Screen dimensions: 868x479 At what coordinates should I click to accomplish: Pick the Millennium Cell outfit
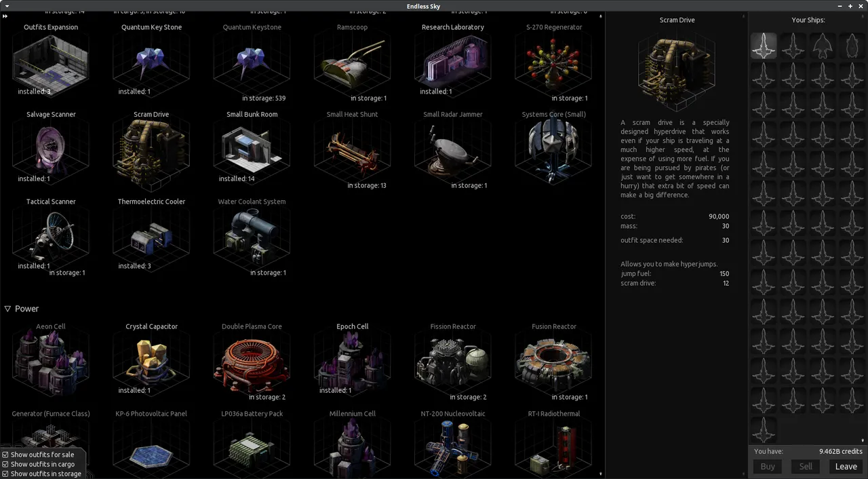[x=352, y=444]
